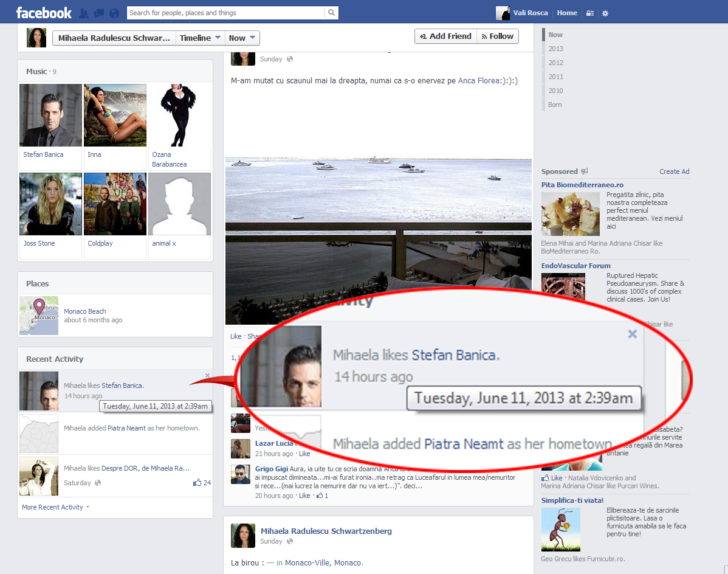Image resolution: width=728 pixels, height=574 pixels.
Task: Open the settings gear icon
Action: point(604,12)
